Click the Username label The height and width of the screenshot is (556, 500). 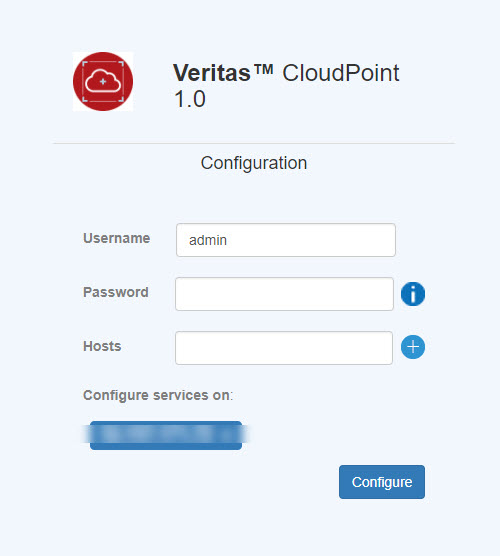(116, 238)
